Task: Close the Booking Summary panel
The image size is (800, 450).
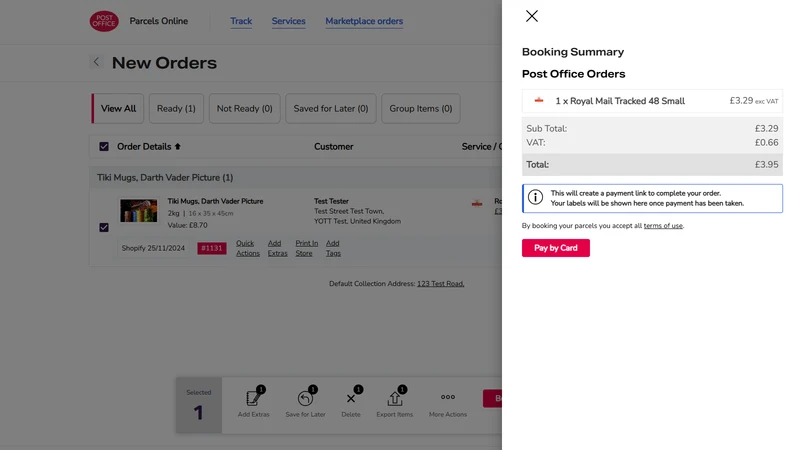Action: (532, 16)
